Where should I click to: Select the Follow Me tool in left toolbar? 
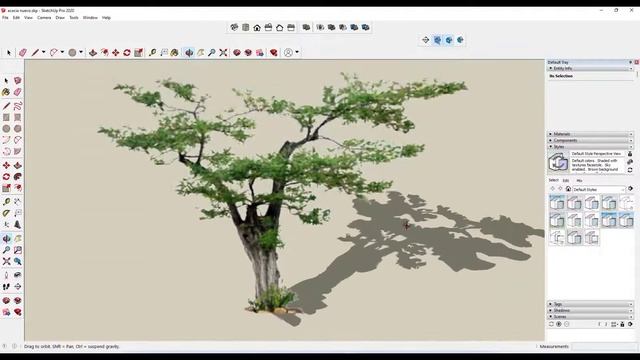point(18,177)
